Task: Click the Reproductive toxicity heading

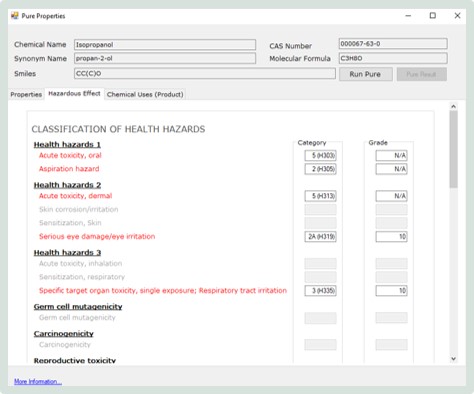Action: (75, 360)
